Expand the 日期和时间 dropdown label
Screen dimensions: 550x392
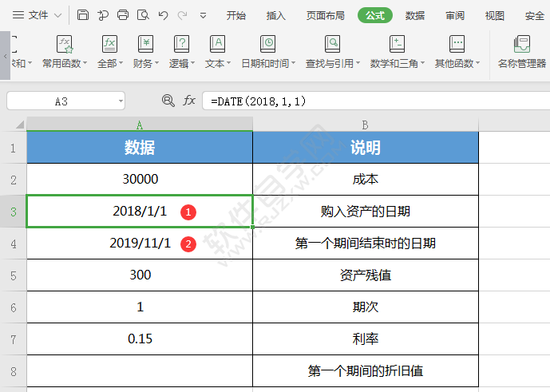(268, 64)
